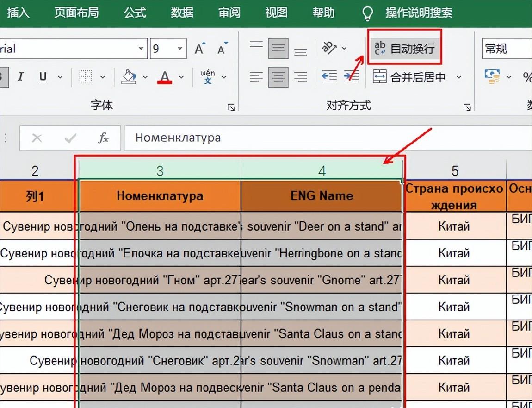Apply the red font color
532x408 pixels.
pyautogui.click(x=165, y=77)
